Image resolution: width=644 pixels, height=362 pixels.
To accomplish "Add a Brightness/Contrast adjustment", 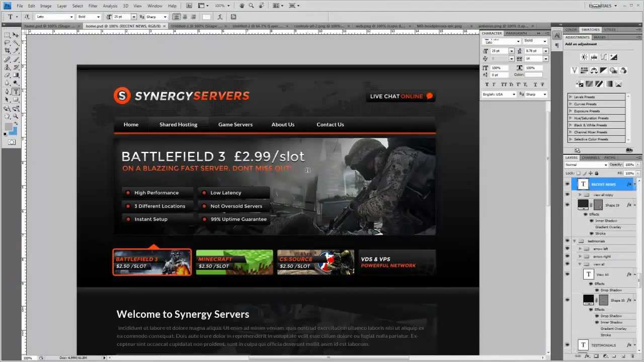I will pyautogui.click(x=584, y=57).
